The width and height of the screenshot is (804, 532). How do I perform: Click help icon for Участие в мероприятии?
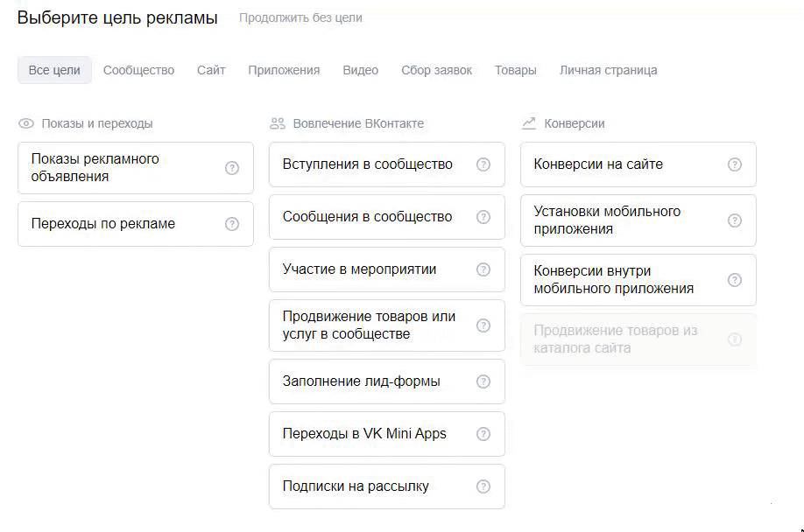(x=483, y=269)
